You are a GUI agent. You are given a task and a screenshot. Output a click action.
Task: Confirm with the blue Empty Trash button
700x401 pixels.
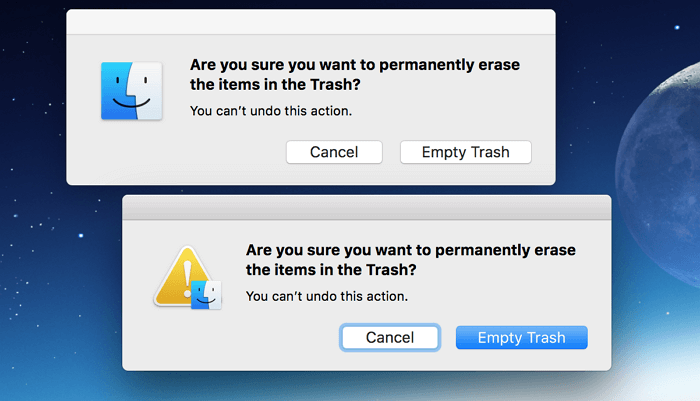521,337
